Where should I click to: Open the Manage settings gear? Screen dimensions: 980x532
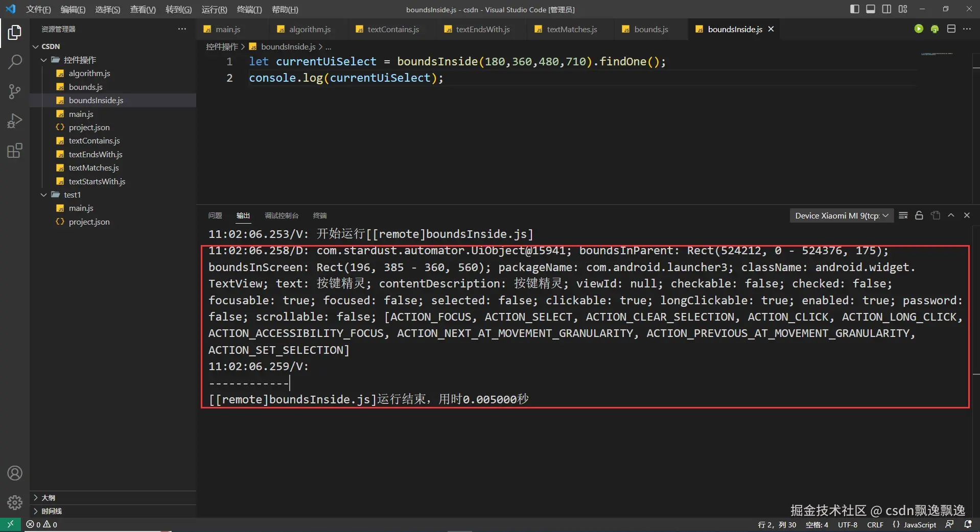[15, 502]
